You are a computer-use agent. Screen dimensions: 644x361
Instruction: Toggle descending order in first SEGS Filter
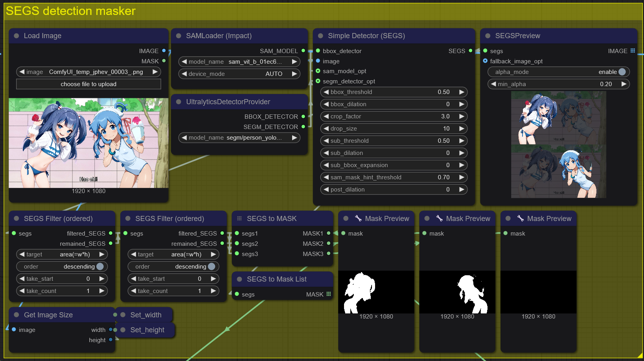click(x=100, y=267)
